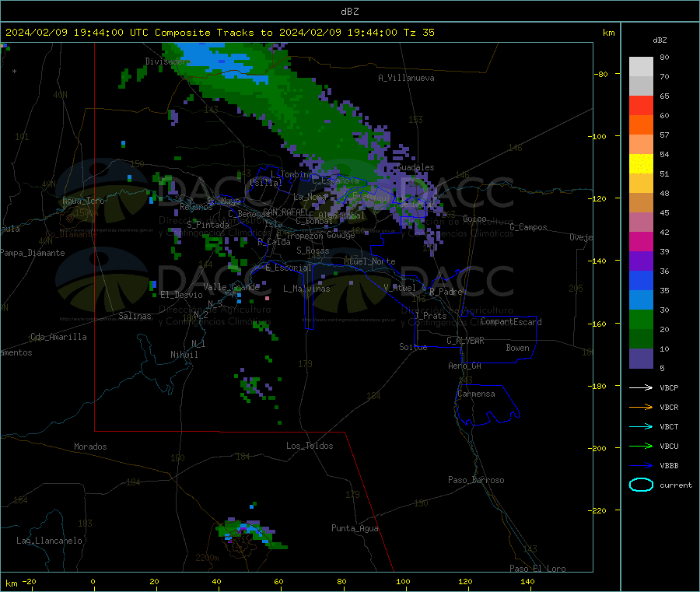
Task: Click the 'Morados' map label
Action: 90,447
